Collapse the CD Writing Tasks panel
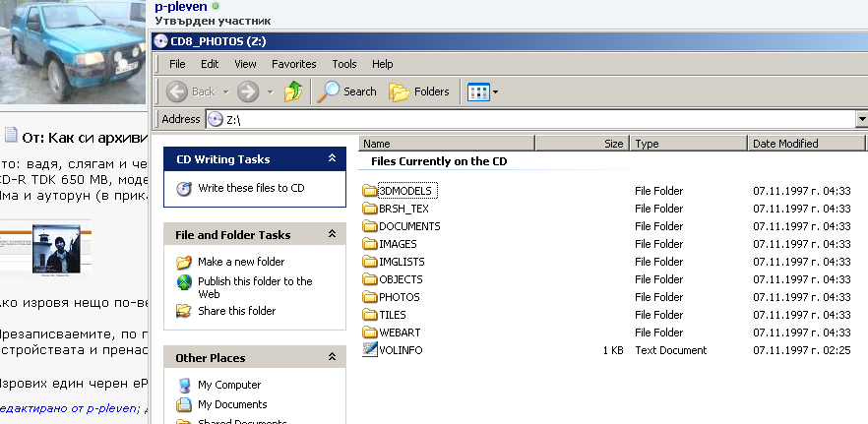Screen dimensions: 868x424 tap(332, 158)
